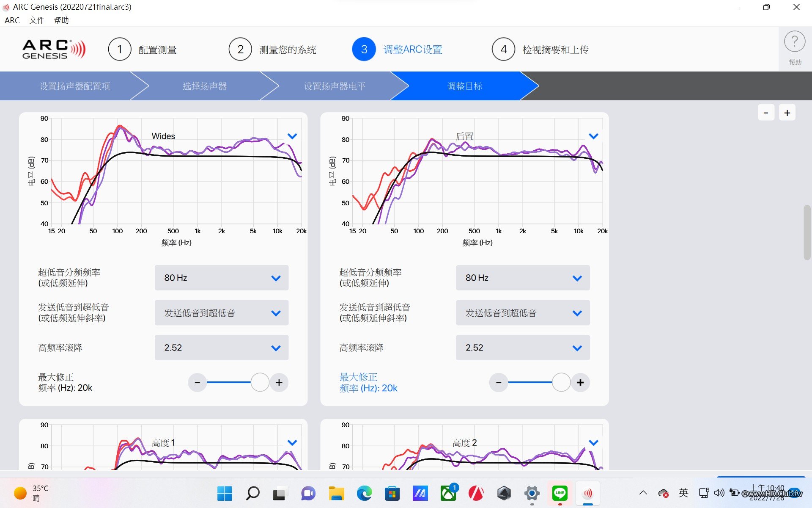This screenshot has width=812, height=508.
Task: Click the ARC Genesis title bar icon
Action: [6, 7]
